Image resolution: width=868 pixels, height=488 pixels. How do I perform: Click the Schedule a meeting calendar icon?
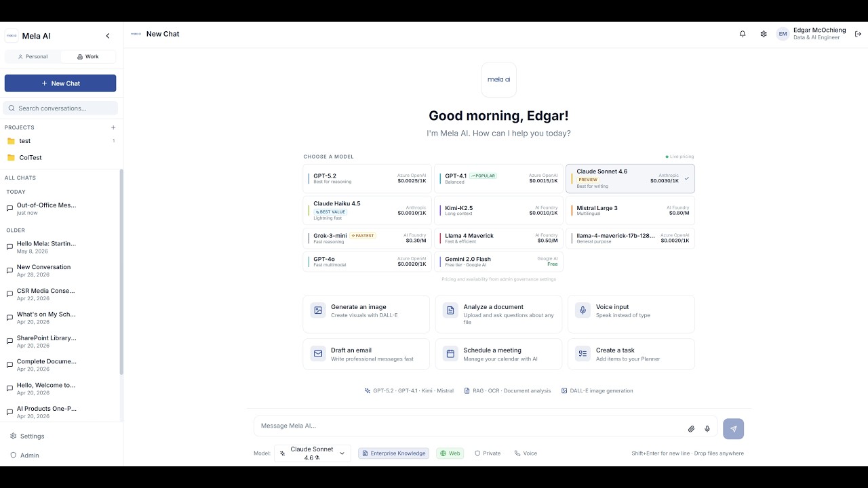(450, 354)
